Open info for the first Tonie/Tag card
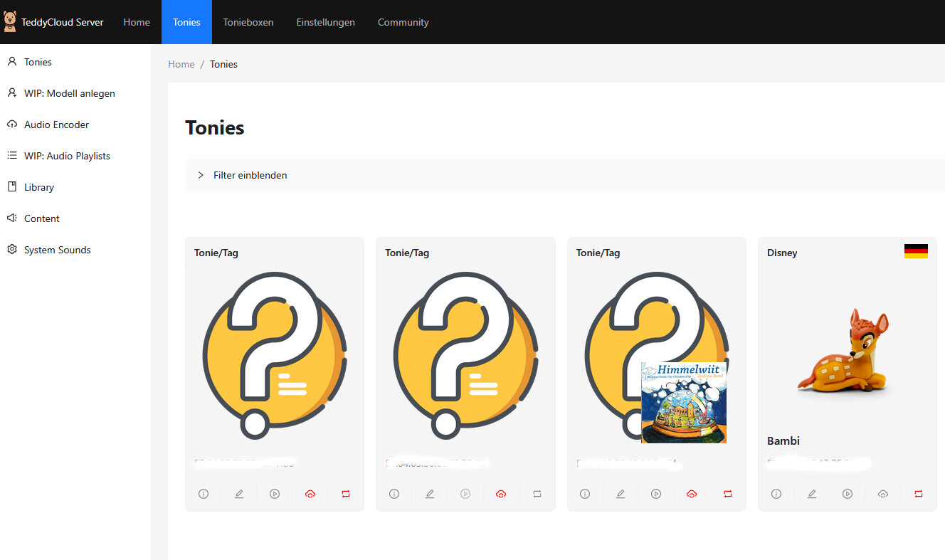Image resolution: width=945 pixels, height=560 pixels. (x=204, y=494)
